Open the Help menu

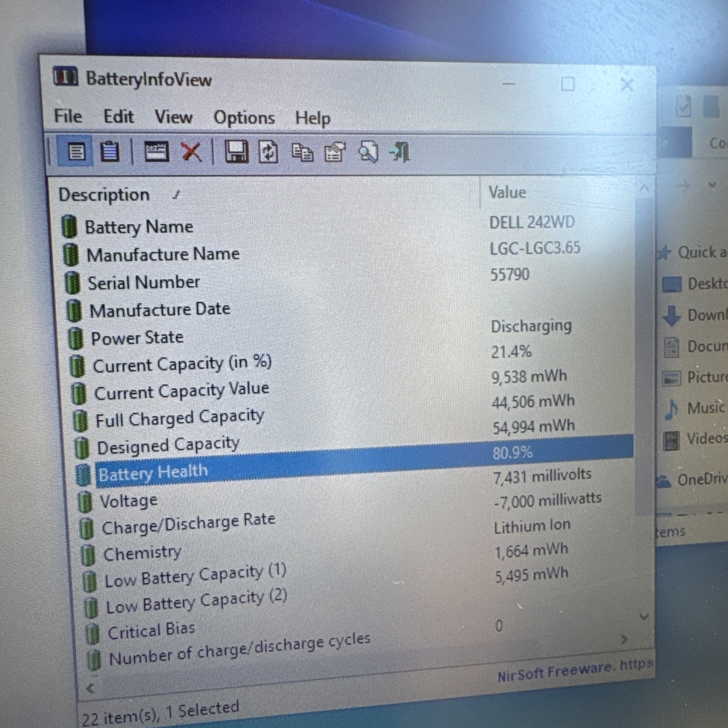click(313, 118)
